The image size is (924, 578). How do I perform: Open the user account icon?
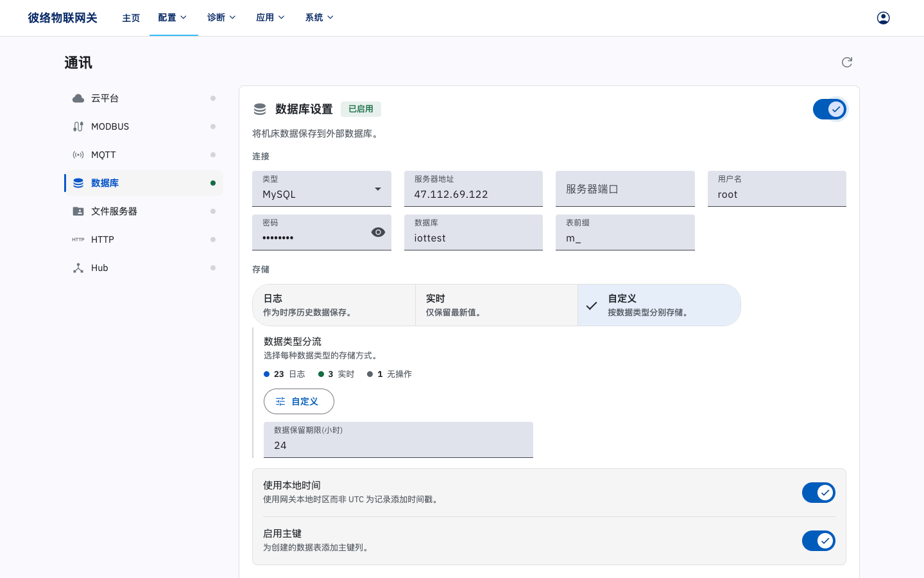[x=883, y=18]
